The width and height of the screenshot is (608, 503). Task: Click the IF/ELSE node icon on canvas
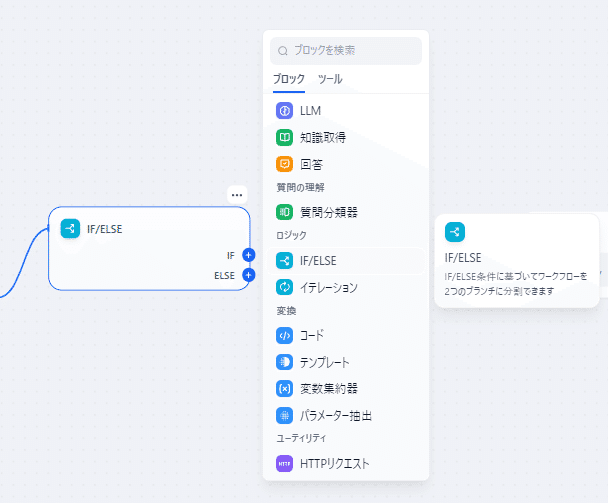tap(70, 229)
